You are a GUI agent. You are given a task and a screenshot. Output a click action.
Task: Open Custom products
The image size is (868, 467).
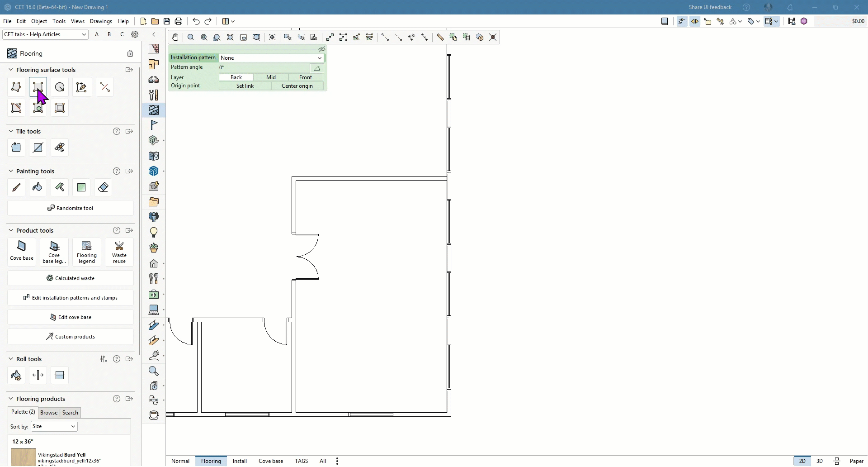coord(71,337)
